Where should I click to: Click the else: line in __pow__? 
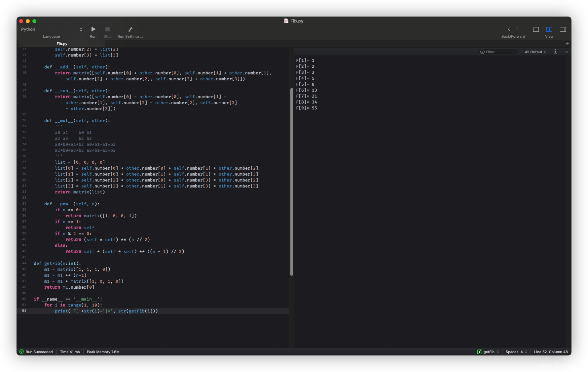(61, 246)
